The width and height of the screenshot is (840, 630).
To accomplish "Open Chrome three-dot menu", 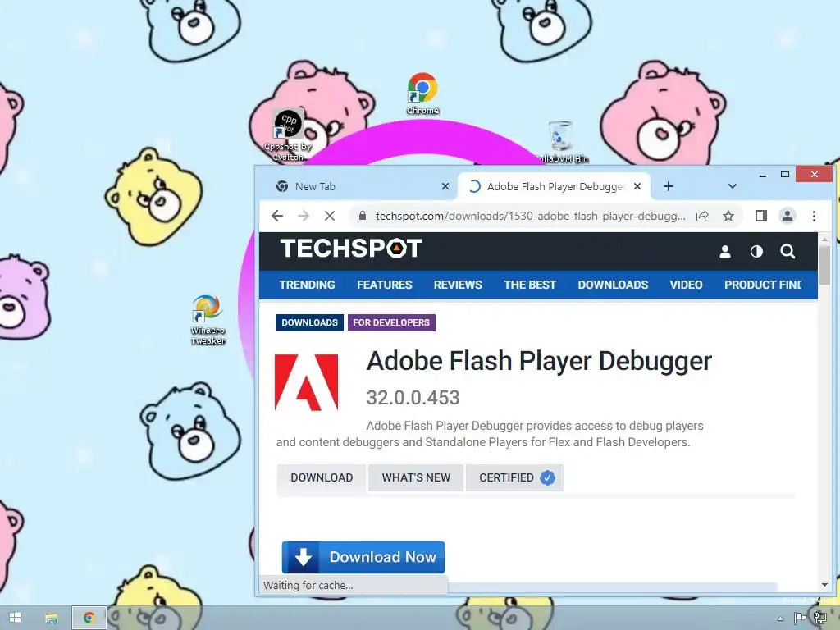I will tap(814, 216).
